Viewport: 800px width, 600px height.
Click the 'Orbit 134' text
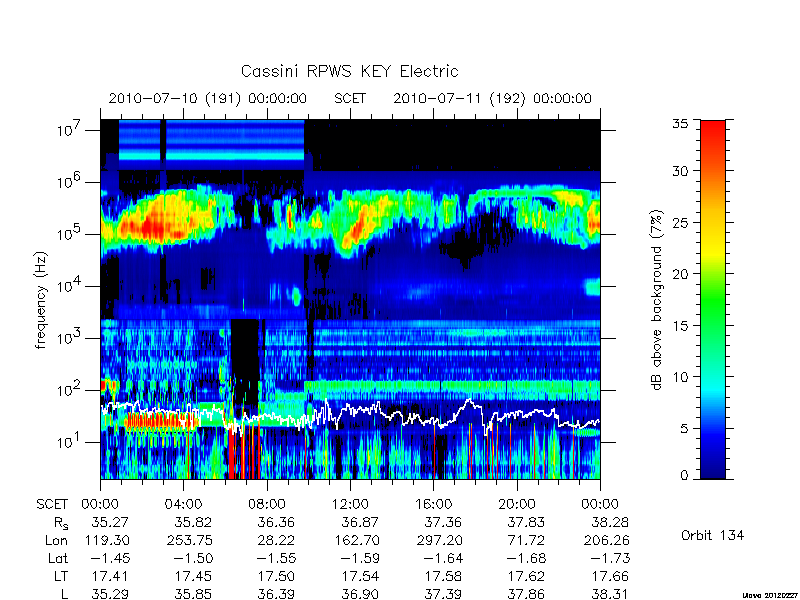712,535
